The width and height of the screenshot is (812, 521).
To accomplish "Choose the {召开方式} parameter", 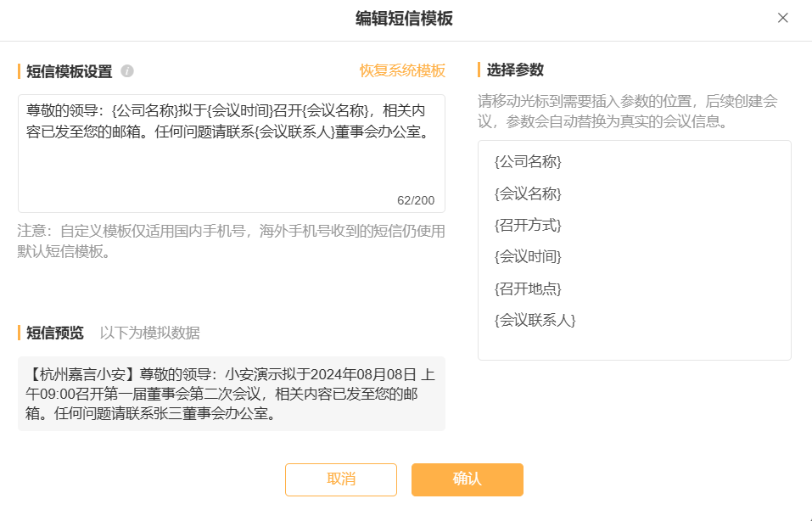I will pos(528,225).
